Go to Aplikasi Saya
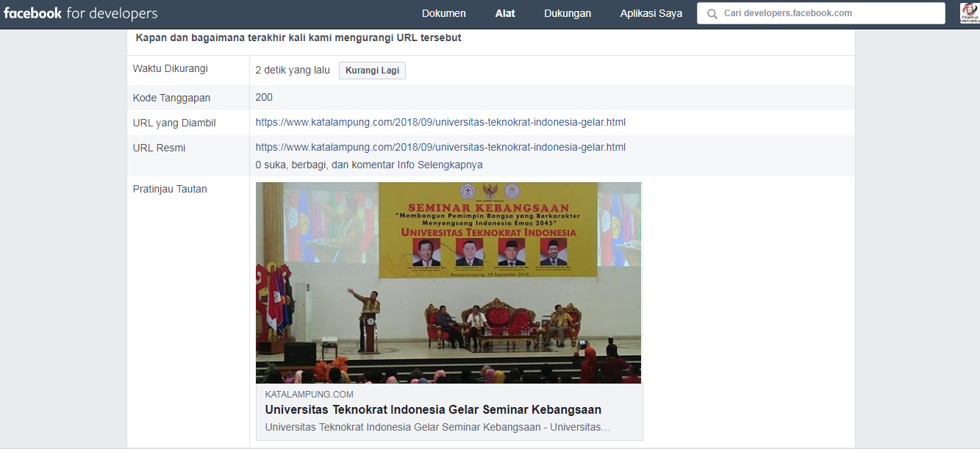Image resolution: width=980 pixels, height=449 pixels. click(651, 13)
